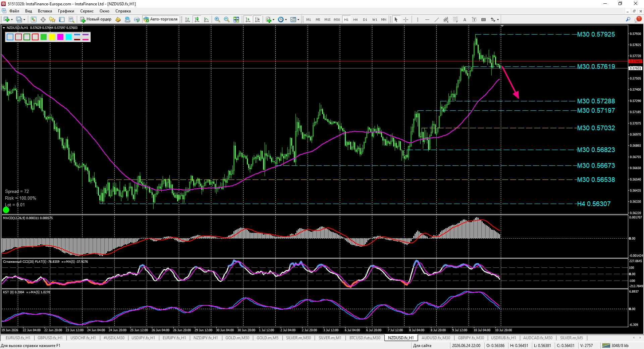Open the Графики menu
The width and height of the screenshot is (644, 349).
tap(66, 11)
